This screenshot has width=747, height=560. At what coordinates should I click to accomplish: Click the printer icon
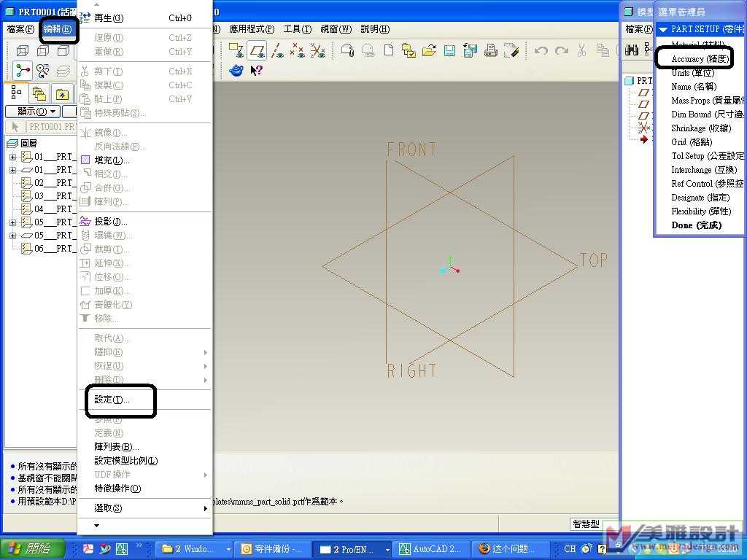[x=491, y=50]
